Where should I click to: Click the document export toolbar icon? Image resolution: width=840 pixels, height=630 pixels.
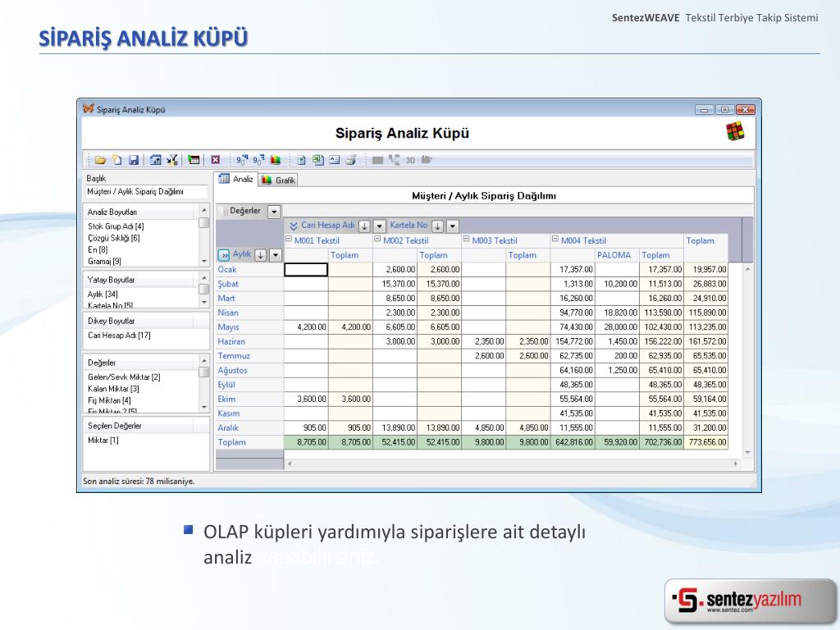(302, 160)
